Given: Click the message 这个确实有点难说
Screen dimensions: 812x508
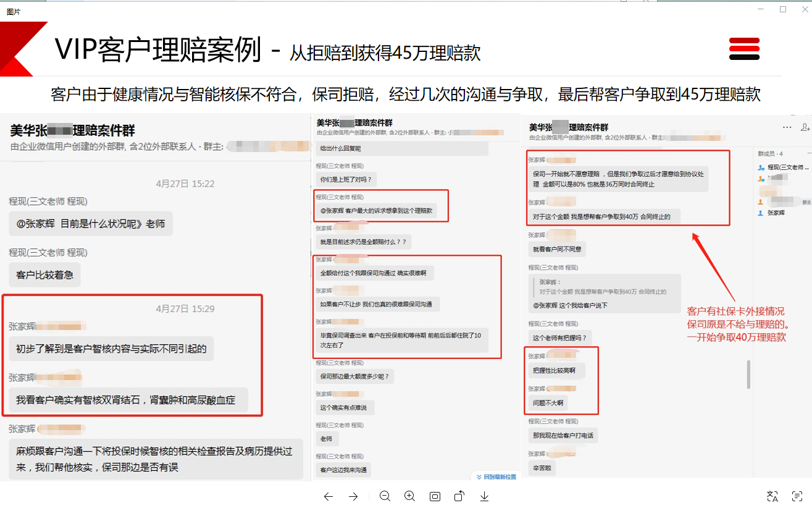Looking at the screenshot, I should coord(345,407).
